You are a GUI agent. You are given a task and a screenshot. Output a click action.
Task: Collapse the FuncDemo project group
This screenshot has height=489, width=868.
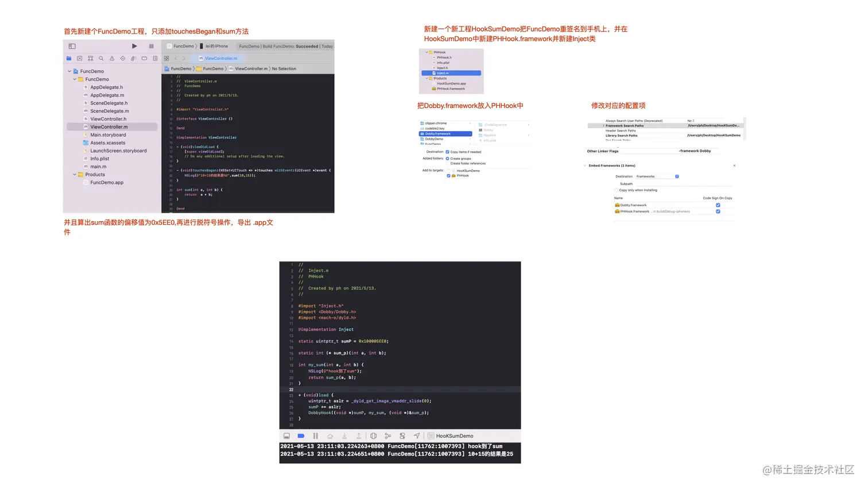(69, 71)
